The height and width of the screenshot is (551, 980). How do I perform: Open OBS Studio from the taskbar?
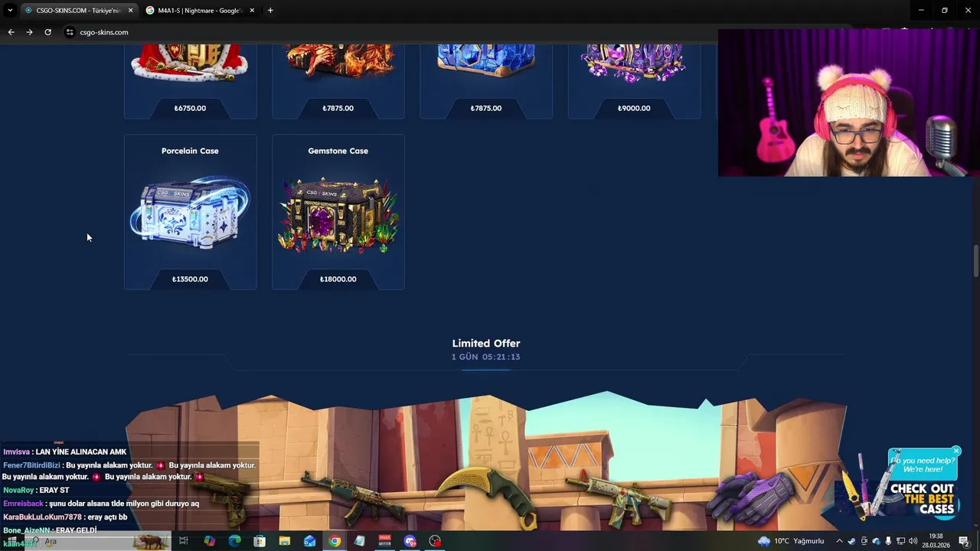point(435,541)
